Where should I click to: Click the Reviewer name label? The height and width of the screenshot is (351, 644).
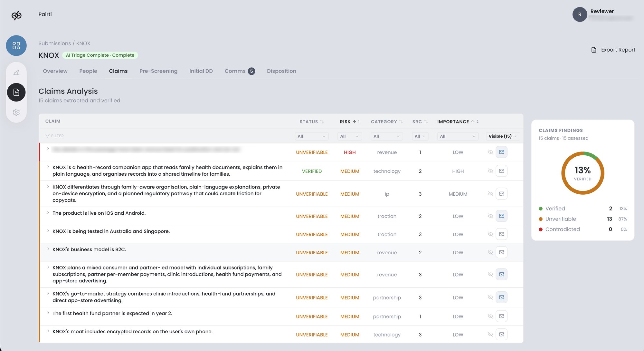(602, 11)
